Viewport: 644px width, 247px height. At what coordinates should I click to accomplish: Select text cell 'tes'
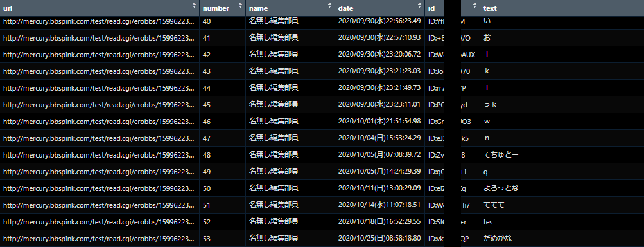tap(562, 222)
